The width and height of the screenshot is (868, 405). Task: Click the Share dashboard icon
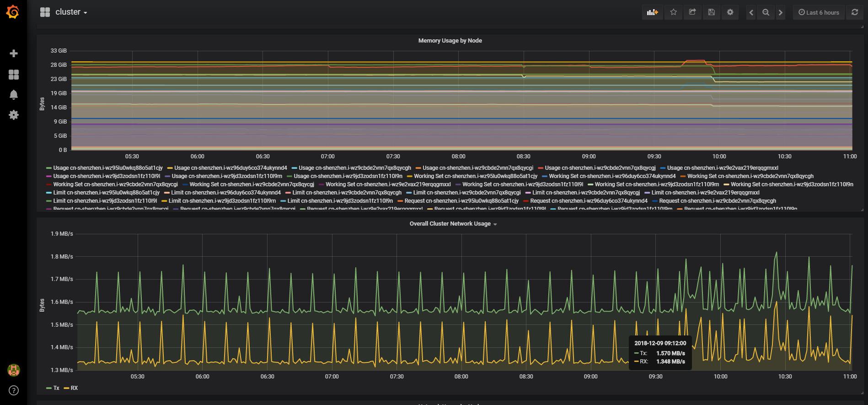[x=692, y=12]
